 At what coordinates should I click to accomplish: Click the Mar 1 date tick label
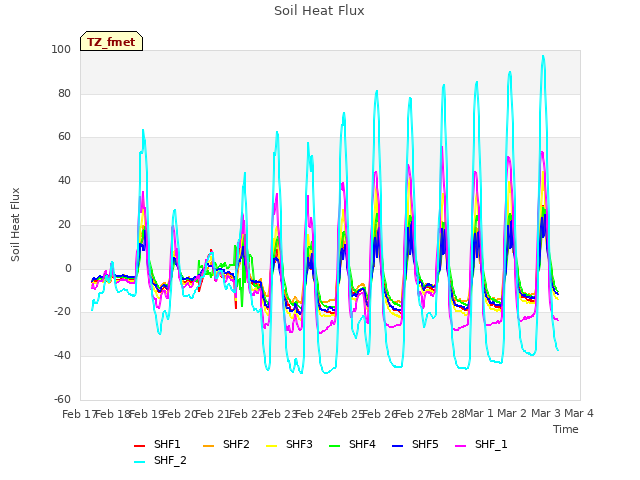point(479,414)
